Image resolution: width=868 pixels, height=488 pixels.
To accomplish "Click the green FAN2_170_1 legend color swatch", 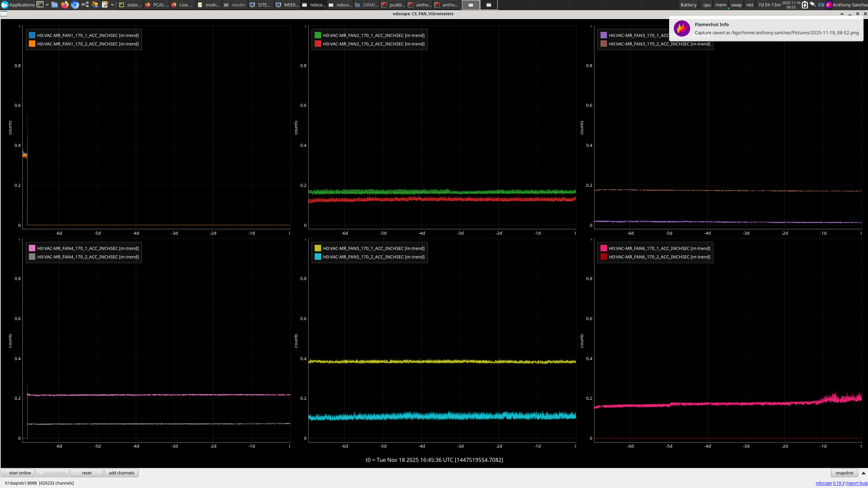I will (318, 35).
